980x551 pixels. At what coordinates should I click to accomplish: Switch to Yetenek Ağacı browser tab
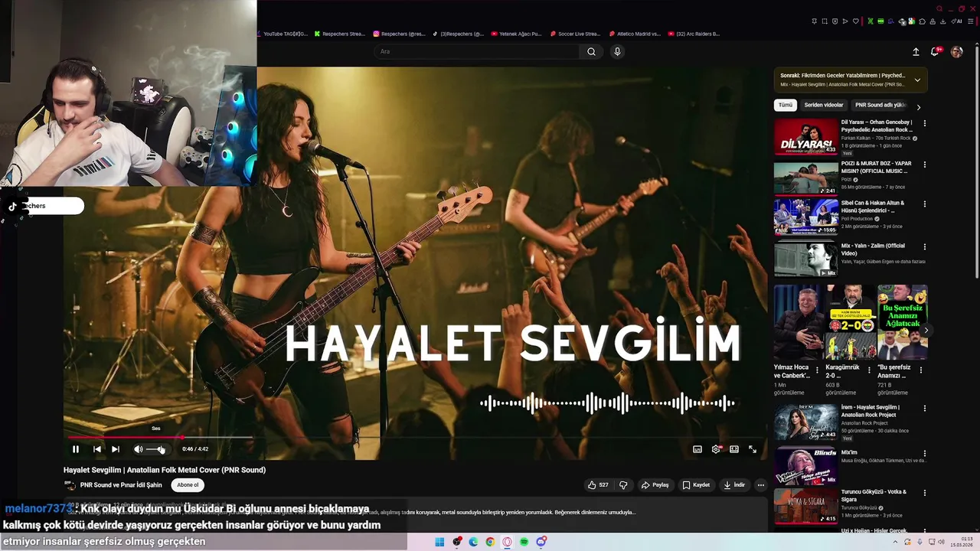coord(517,34)
